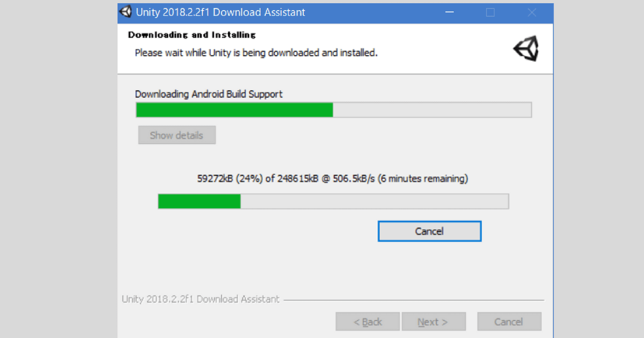This screenshot has width=644, height=338.
Task: Click green filled part of the 24% download bar
Action: point(199,202)
